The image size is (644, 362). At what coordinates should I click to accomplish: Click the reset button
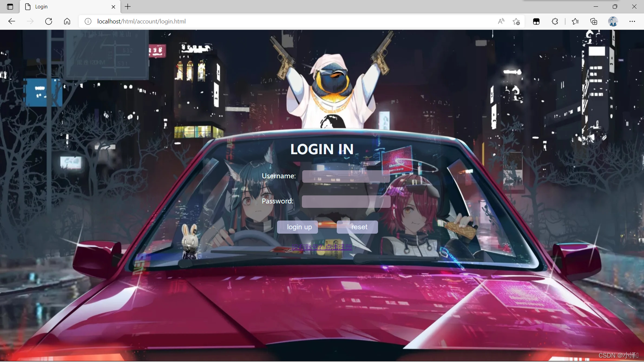(357, 227)
